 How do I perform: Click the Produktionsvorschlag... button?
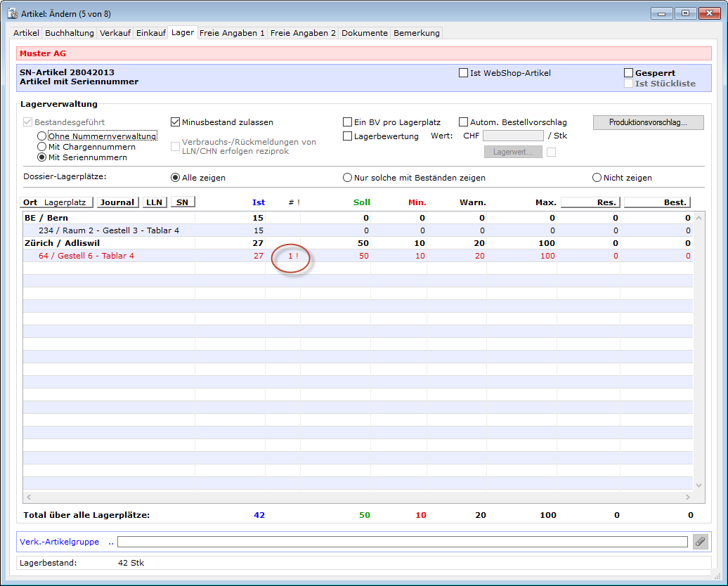[646, 122]
